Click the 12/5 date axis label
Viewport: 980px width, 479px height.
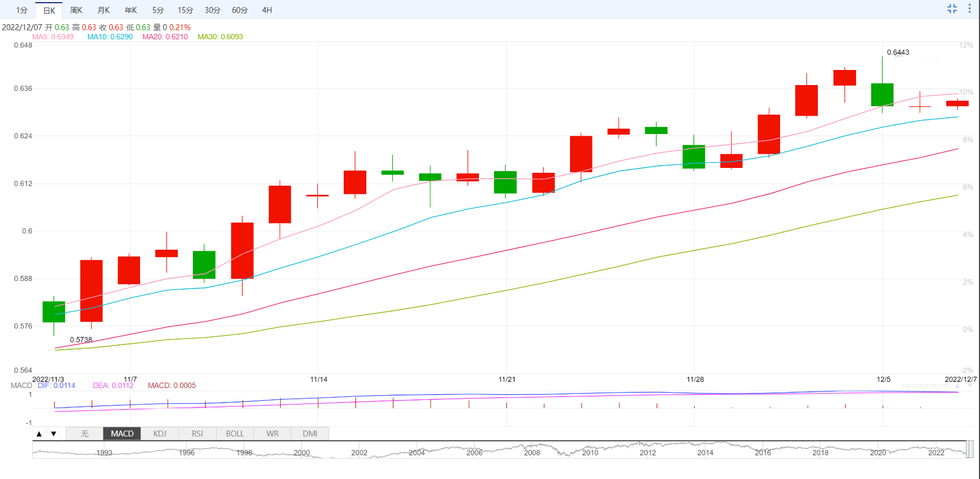click(883, 379)
